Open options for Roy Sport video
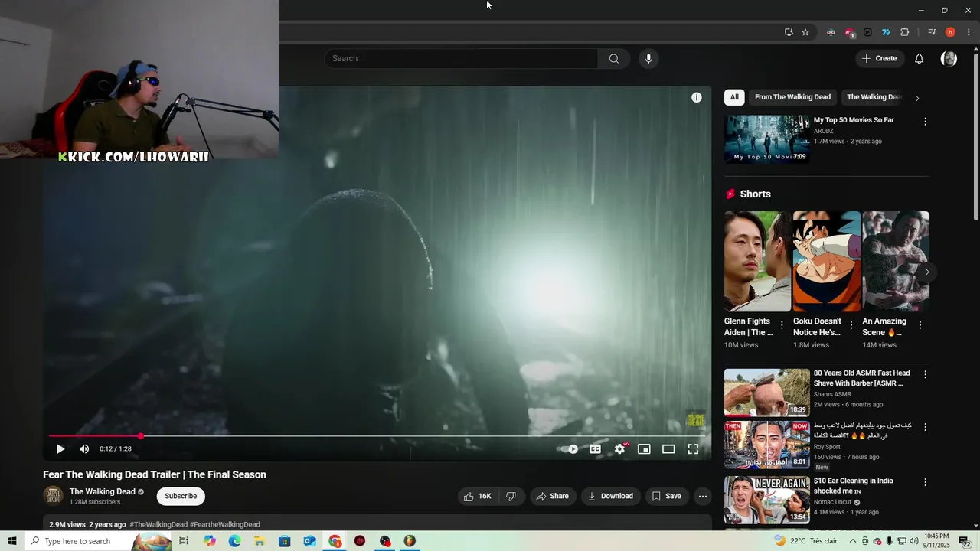This screenshot has width=980, height=551. [x=925, y=427]
